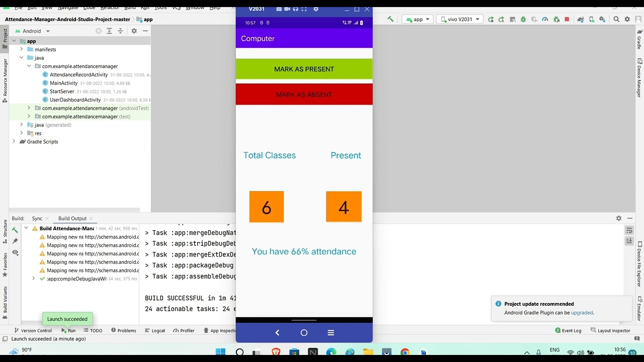Open the Android project view dropdown
This screenshot has height=362, width=644.
coord(32,31)
